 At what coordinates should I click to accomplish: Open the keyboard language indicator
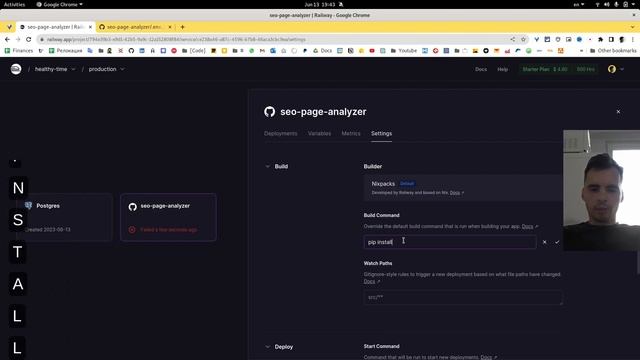(x=578, y=4)
